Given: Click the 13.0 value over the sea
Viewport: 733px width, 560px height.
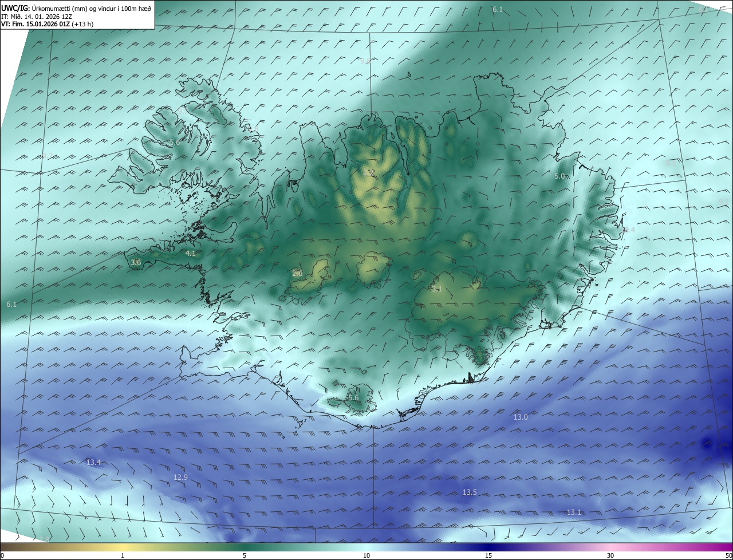Looking at the screenshot, I should (521, 417).
